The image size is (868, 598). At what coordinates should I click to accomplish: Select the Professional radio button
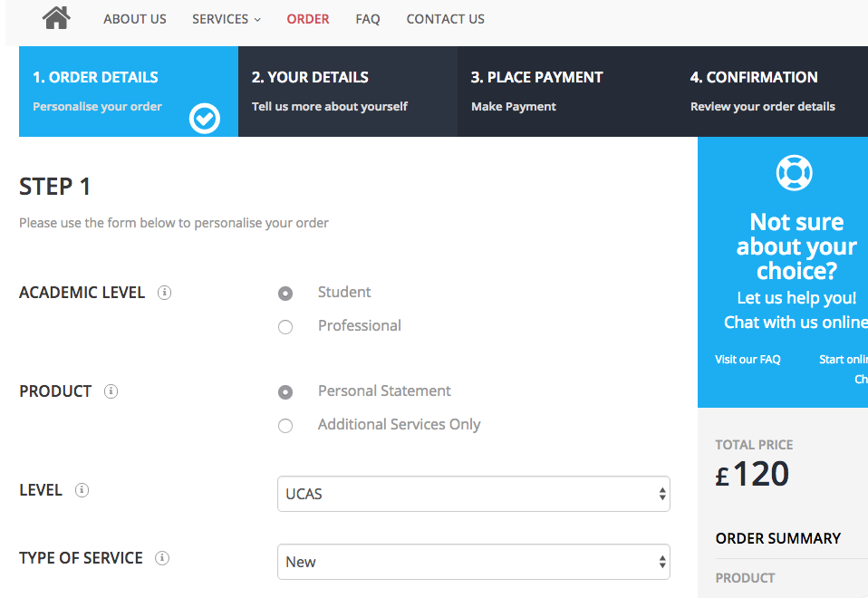pos(285,327)
